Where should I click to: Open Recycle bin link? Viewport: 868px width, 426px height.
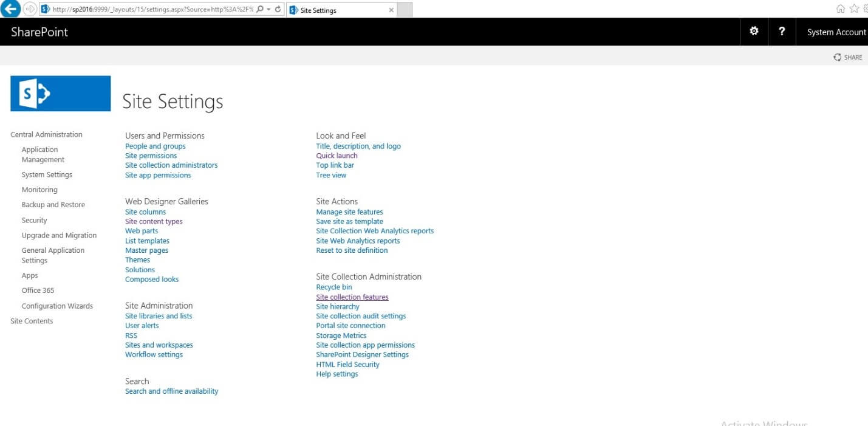click(334, 287)
